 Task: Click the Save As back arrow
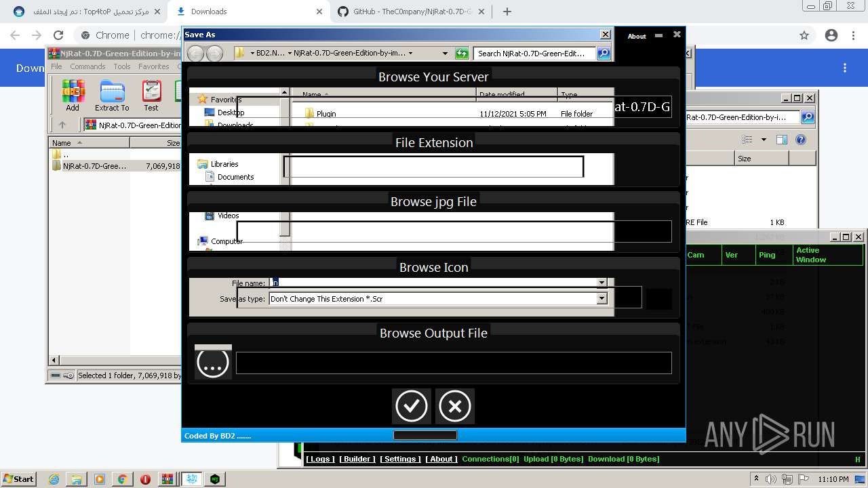[195, 54]
